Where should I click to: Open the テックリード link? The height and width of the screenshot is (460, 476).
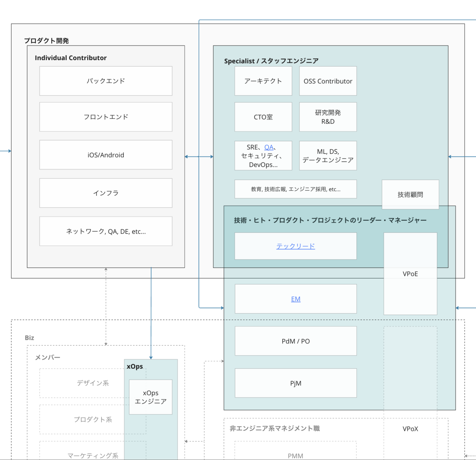pyautogui.click(x=296, y=246)
